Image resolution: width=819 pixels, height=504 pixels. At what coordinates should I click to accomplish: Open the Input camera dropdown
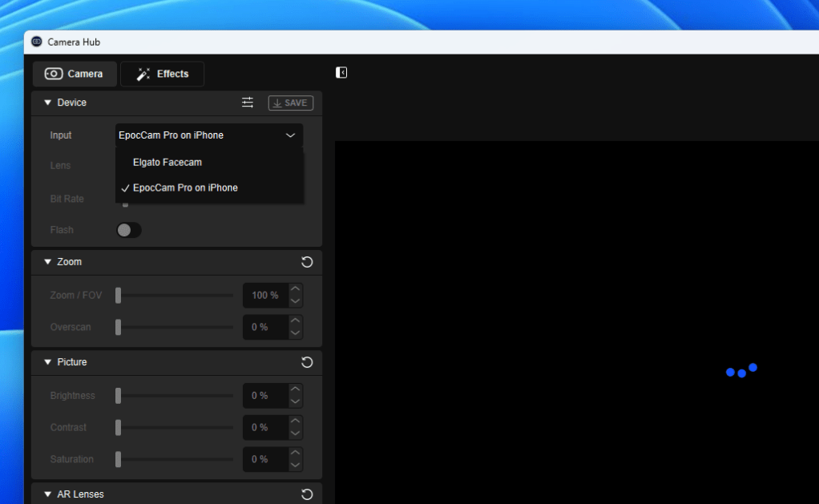[x=209, y=135]
